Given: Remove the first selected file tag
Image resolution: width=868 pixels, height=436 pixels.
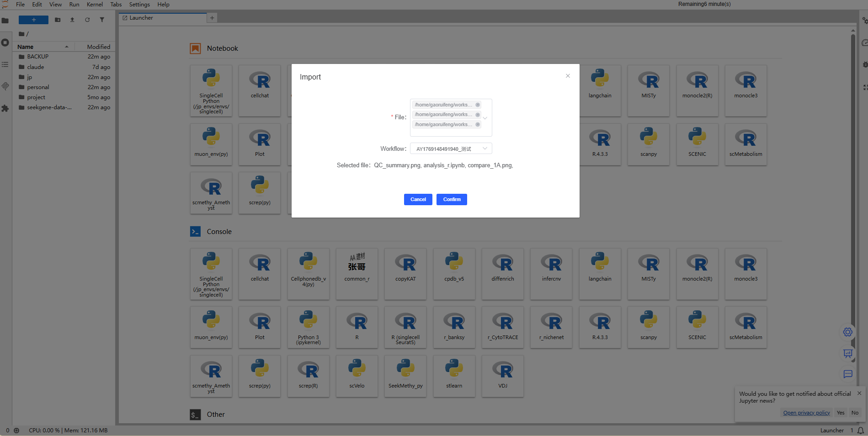Looking at the screenshot, I should coord(478,105).
